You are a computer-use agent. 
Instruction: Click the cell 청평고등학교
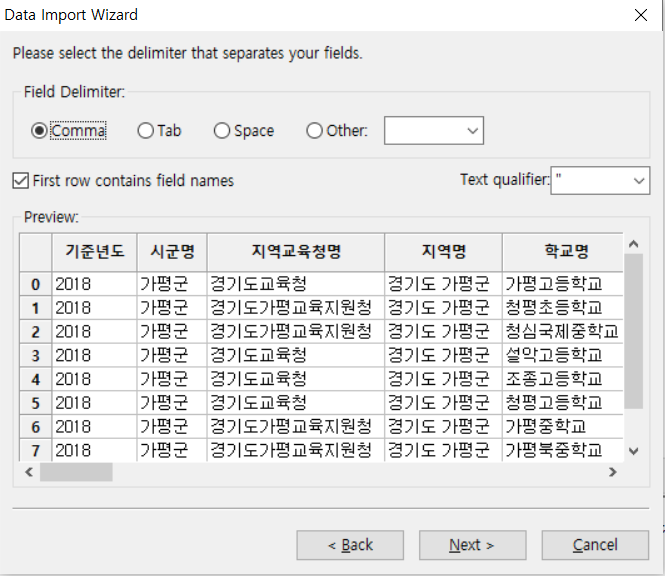click(563, 403)
